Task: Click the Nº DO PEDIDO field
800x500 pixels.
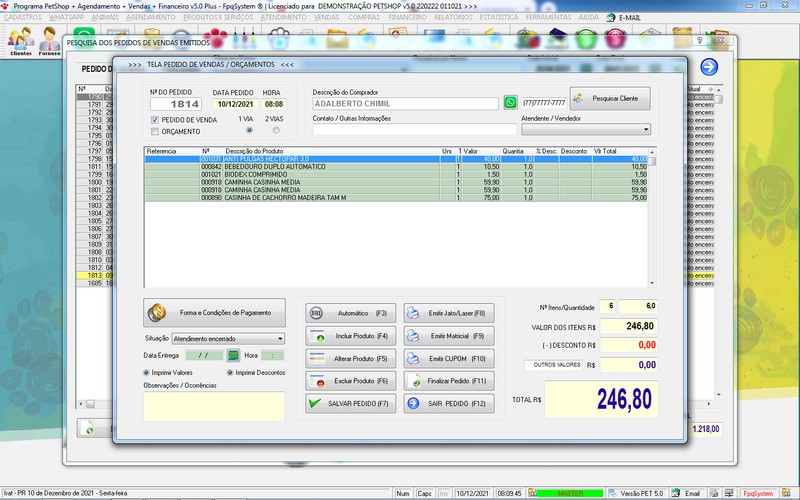Action: (176, 104)
